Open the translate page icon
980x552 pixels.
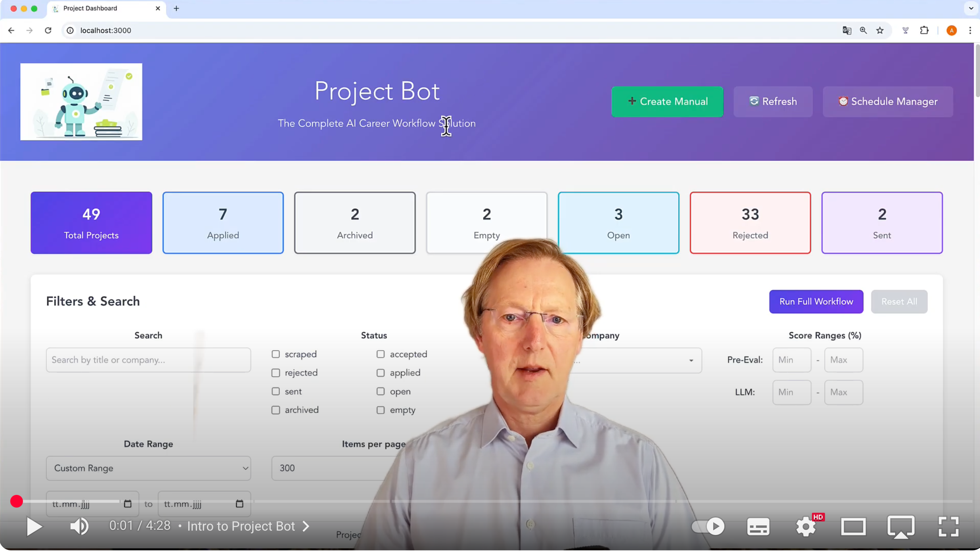(847, 31)
